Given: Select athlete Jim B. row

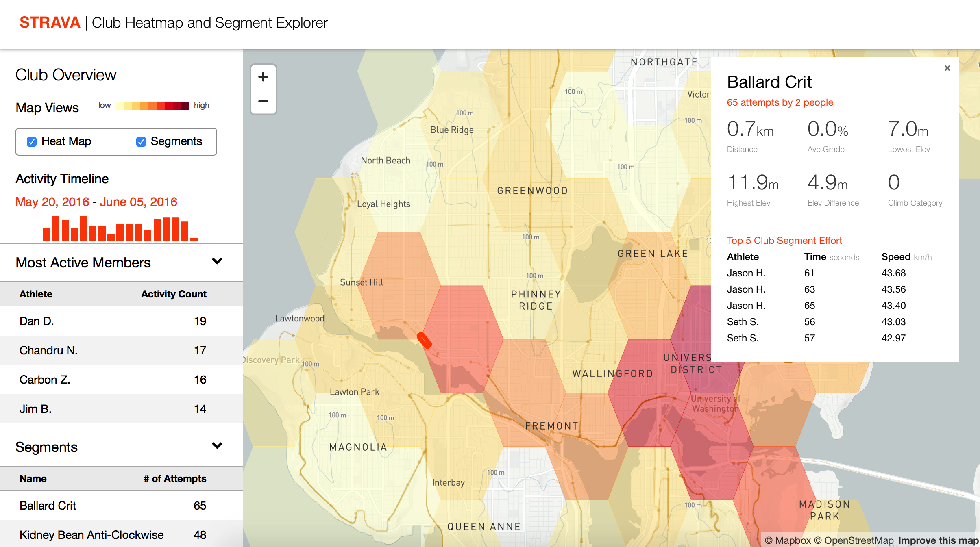Looking at the screenshot, I should [122, 409].
